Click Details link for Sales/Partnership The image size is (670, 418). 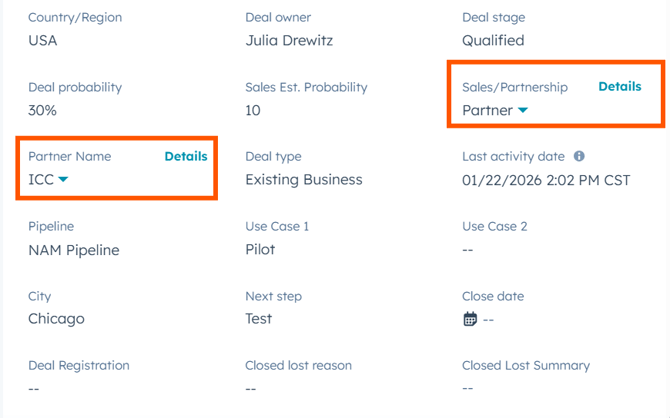tap(619, 87)
